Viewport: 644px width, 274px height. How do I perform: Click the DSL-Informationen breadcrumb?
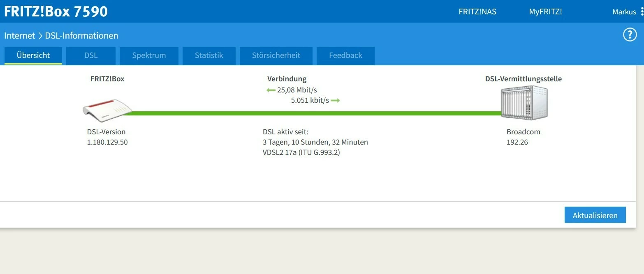click(81, 35)
